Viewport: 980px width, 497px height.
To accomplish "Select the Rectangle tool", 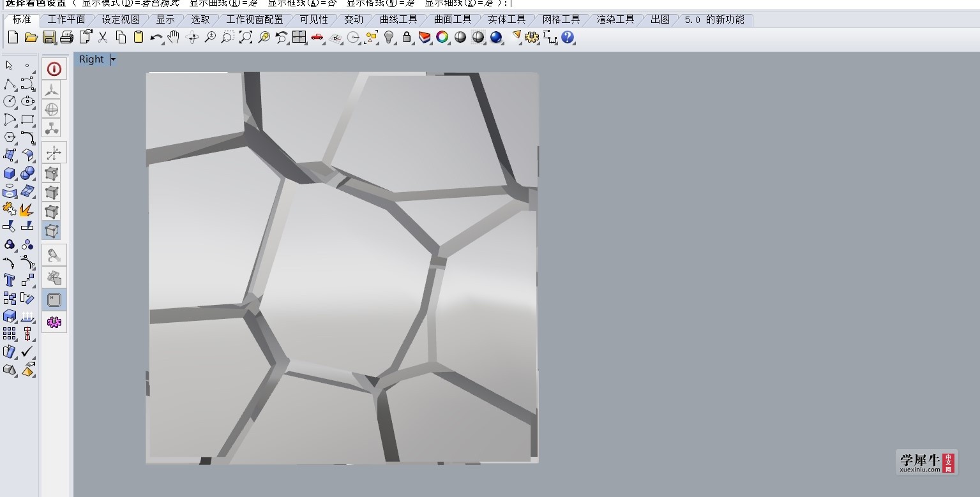I will pyautogui.click(x=27, y=119).
